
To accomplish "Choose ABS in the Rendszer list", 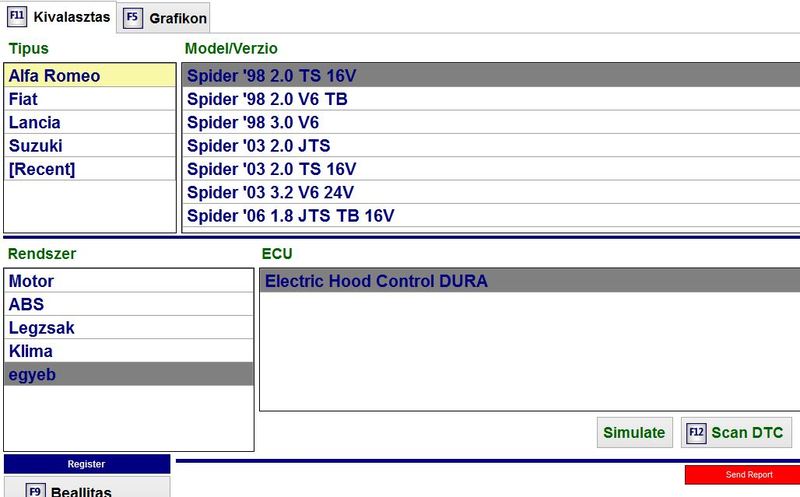I will 129,304.
